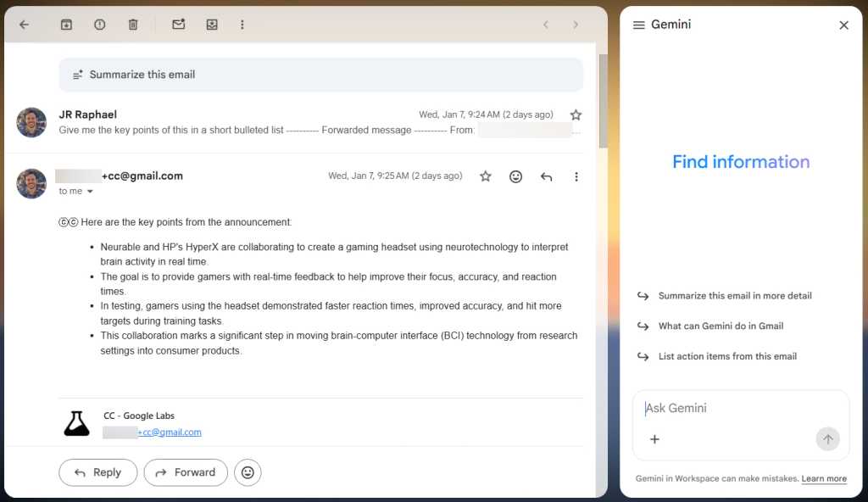The width and height of the screenshot is (868, 502).
Task: Click the Ask Gemini input field
Action: pos(729,408)
